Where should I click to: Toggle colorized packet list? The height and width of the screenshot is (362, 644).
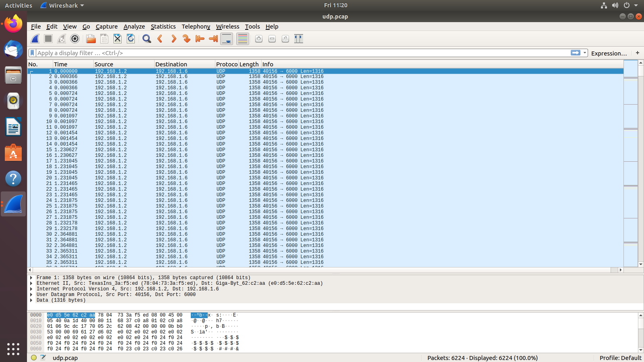click(x=242, y=39)
